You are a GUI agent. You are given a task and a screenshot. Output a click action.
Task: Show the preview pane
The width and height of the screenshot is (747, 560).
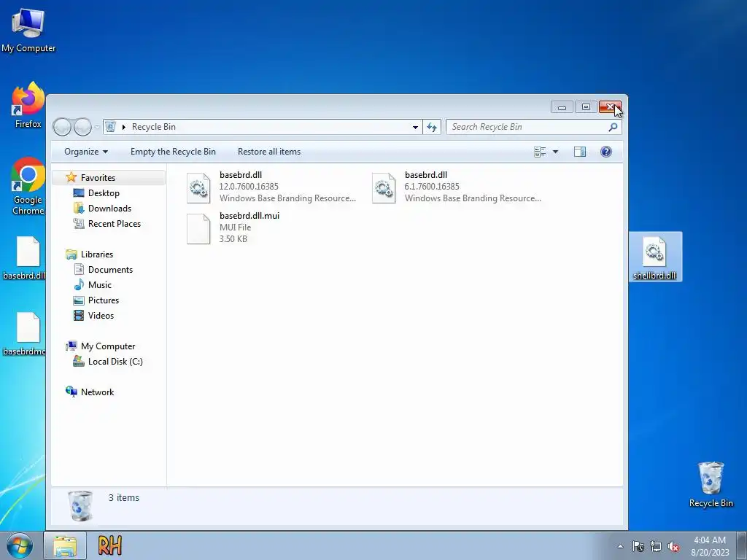(580, 152)
